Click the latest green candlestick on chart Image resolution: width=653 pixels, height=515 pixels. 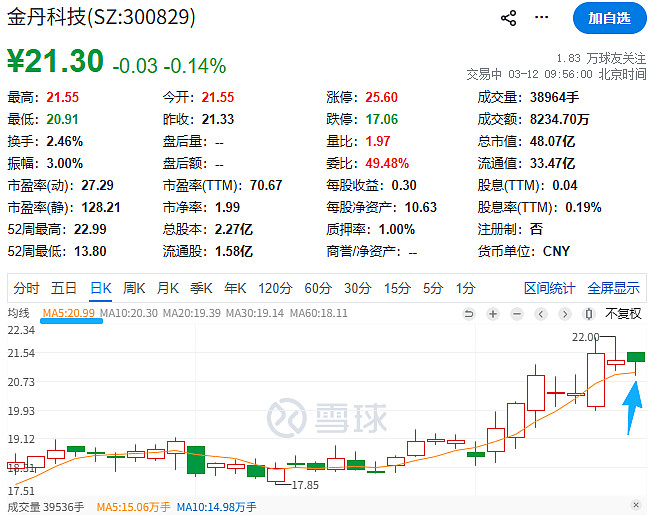[636, 357]
